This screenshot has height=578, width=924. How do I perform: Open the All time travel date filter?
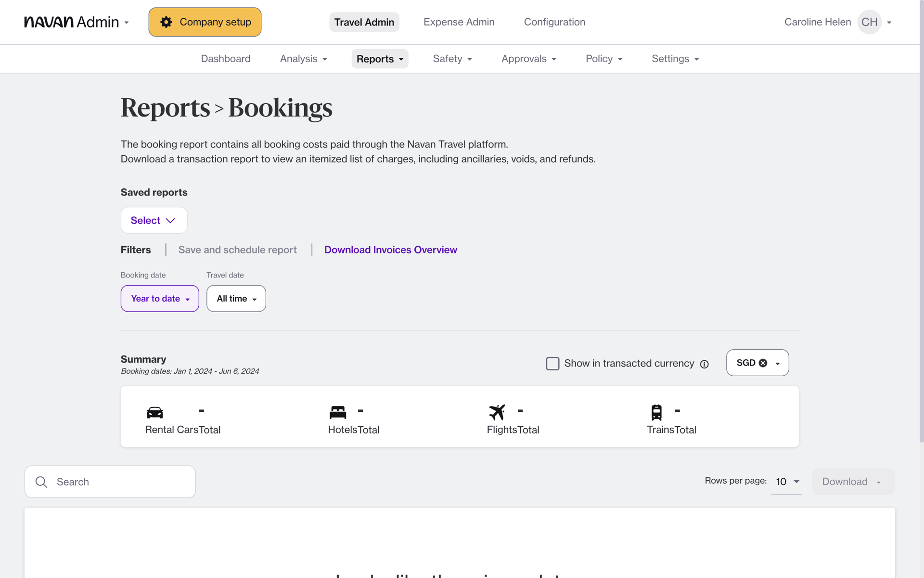(236, 299)
